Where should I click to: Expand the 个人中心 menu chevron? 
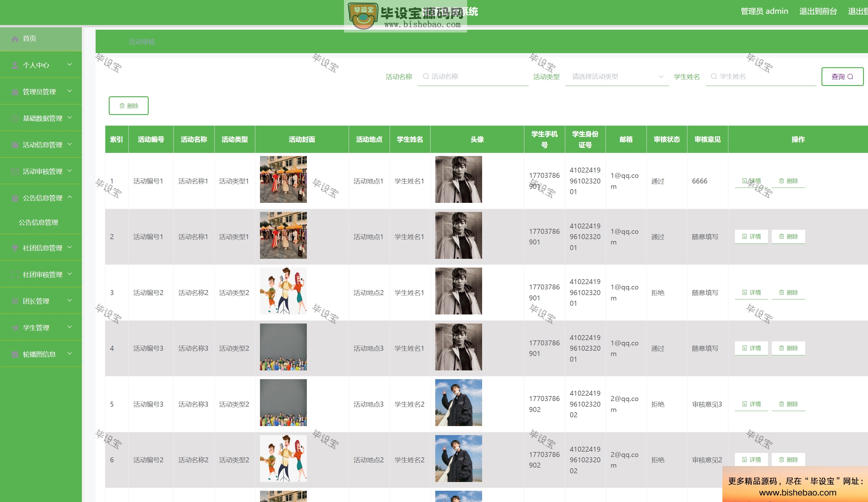[70, 64]
